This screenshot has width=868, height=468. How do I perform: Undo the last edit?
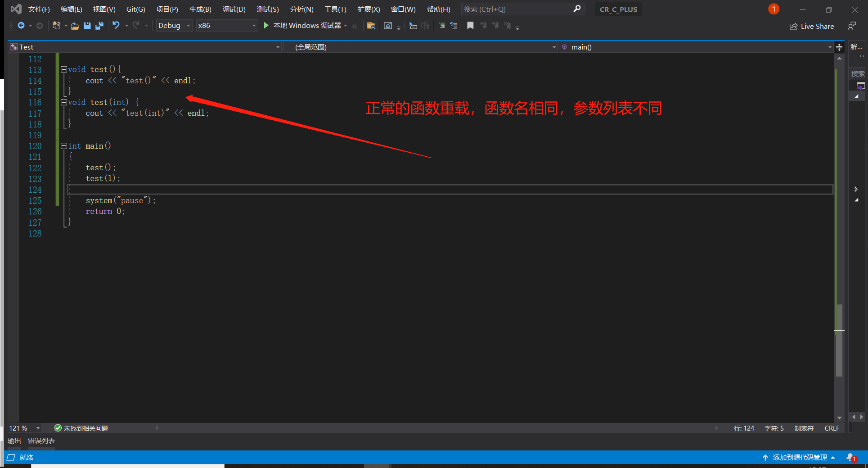[116, 25]
